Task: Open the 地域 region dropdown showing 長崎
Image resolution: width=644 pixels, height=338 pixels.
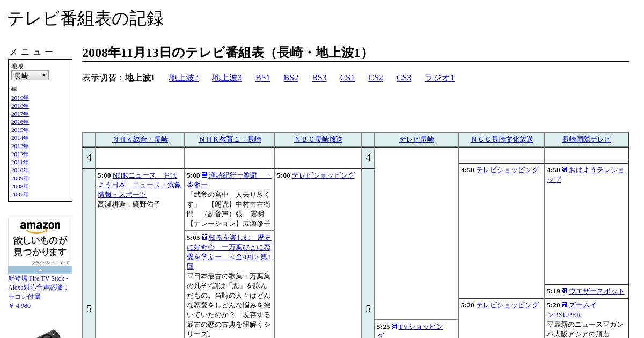Action: click(x=30, y=76)
